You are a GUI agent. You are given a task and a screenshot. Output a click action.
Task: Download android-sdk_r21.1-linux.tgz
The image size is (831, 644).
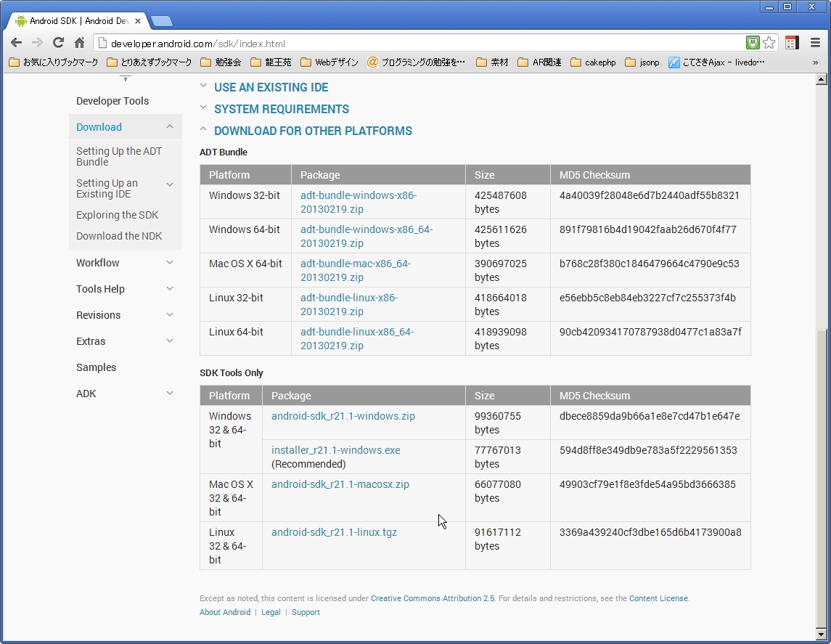coord(334,532)
